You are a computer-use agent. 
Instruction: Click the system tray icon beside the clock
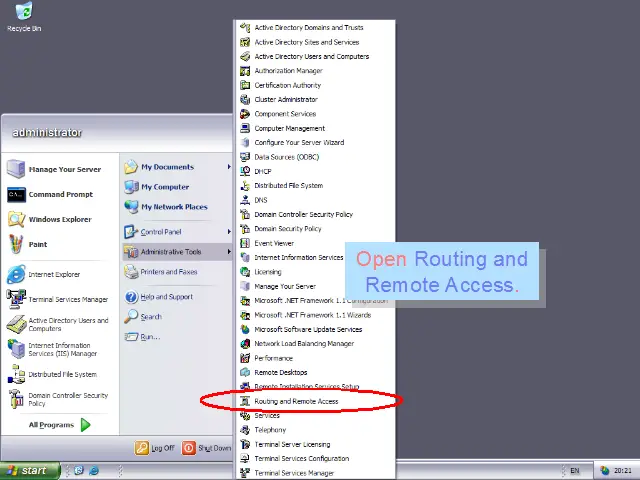604,471
